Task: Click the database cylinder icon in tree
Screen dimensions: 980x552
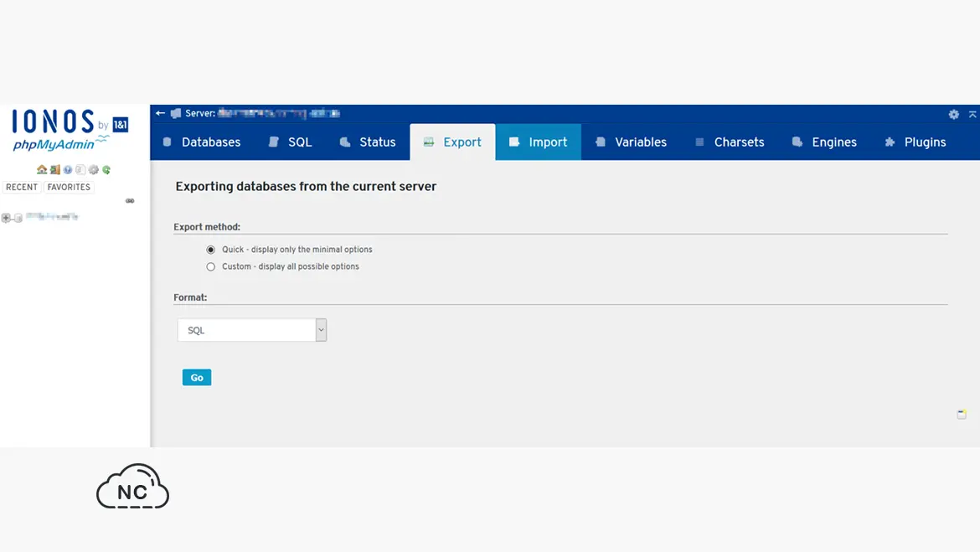Action: click(x=18, y=218)
